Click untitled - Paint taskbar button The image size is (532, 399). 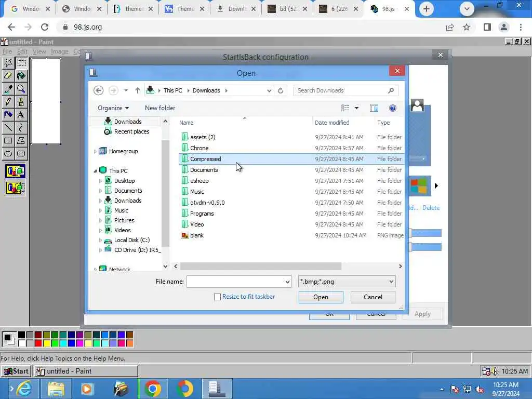click(86, 371)
